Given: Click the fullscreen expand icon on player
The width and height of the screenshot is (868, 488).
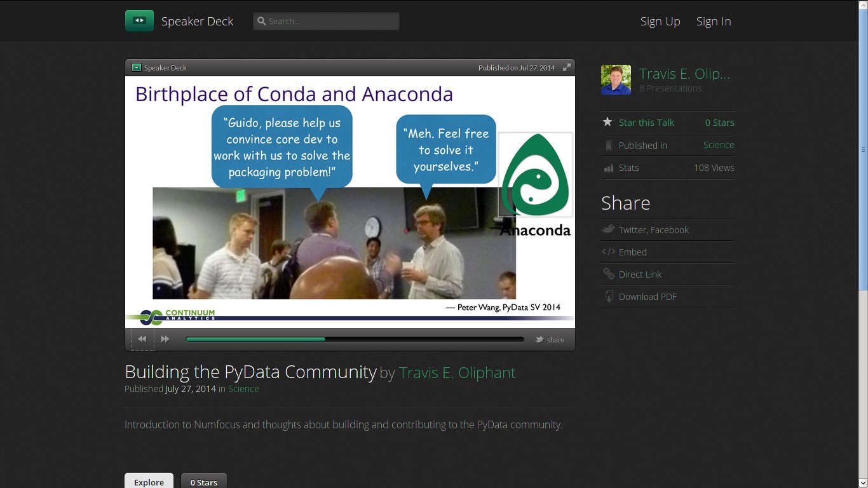Looking at the screenshot, I should 567,67.
